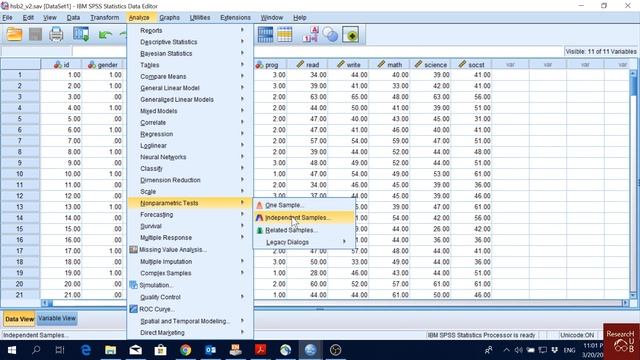
Task: Select the Survival menu entry
Action: point(190,226)
